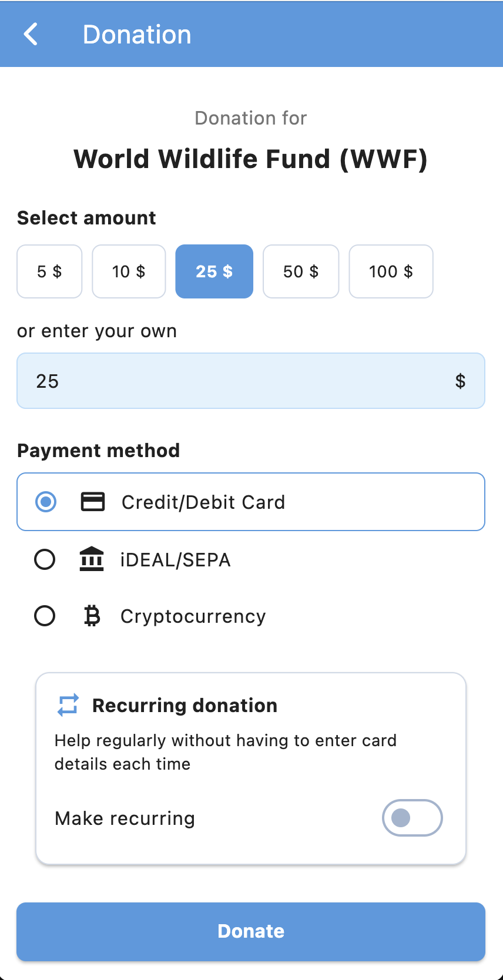Click the Donation header title
Viewport: 503px width, 980px height.
(137, 34)
